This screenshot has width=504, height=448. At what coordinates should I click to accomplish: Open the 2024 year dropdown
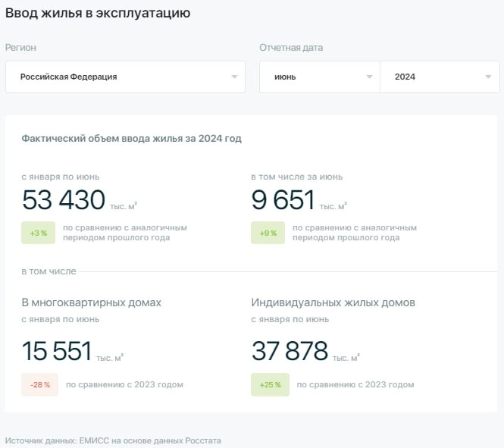pyautogui.click(x=440, y=77)
